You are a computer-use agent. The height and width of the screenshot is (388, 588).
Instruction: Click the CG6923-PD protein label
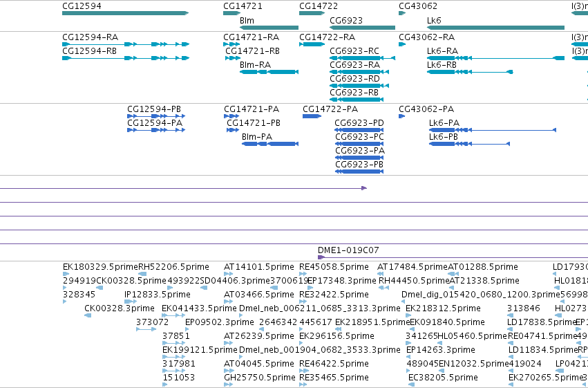[x=359, y=123]
